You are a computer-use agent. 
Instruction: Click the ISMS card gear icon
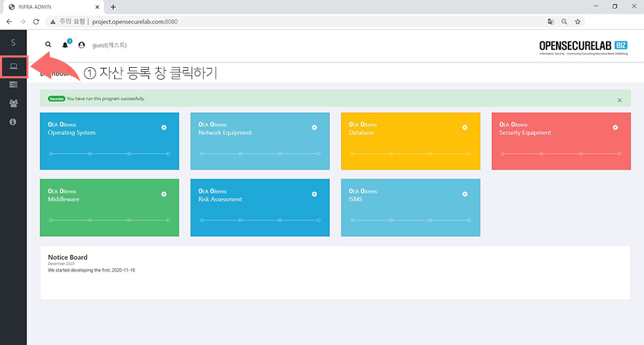464,194
